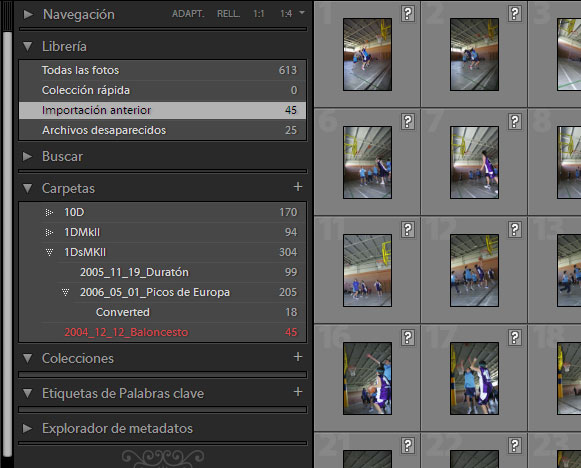Click missing-file question mark on photo 1
Image resolution: width=581 pixels, height=468 pixels.
408,14
